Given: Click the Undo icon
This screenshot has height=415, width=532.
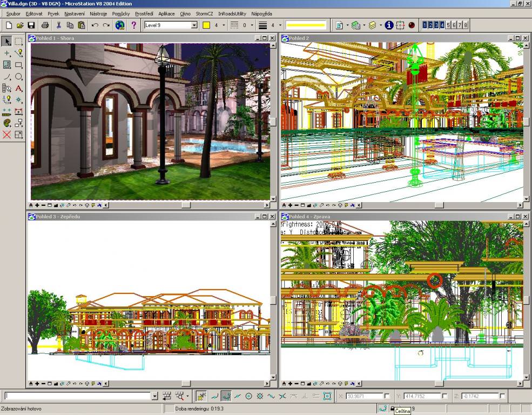Looking at the screenshot, I should (94, 25).
